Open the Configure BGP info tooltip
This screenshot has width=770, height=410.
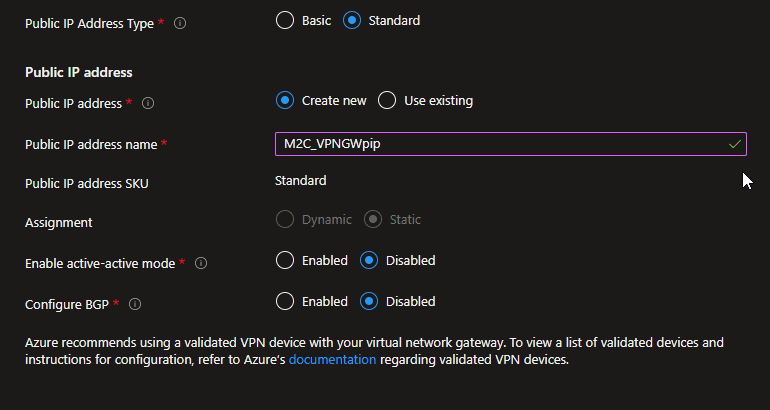click(x=135, y=304)
